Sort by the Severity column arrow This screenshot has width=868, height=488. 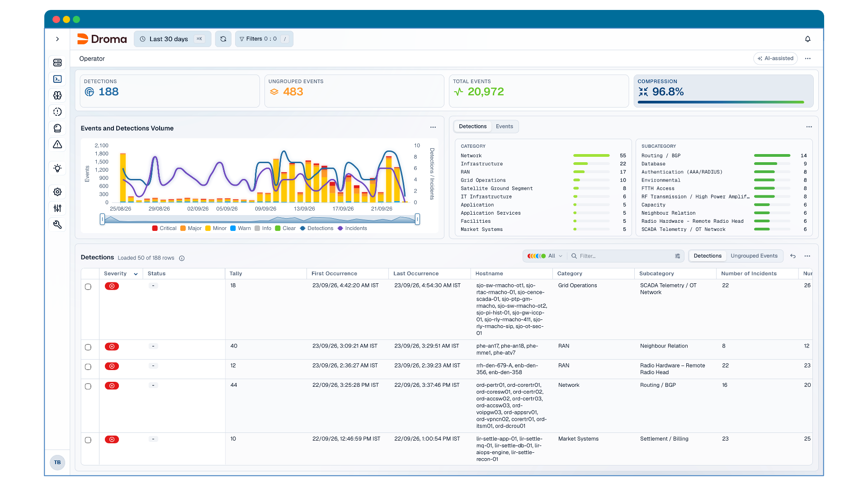pyautogui.click(x=136, y=274)
